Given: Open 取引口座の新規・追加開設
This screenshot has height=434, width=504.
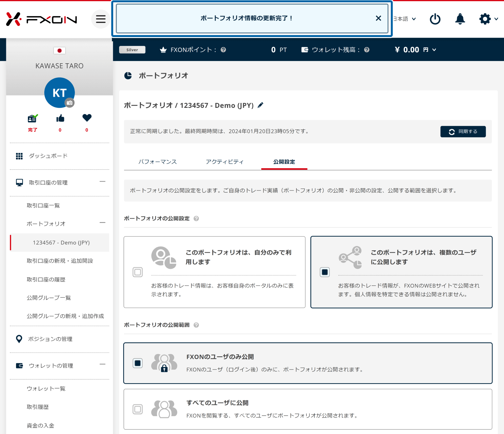Looking at the screenshot, I should pos(59,261).
